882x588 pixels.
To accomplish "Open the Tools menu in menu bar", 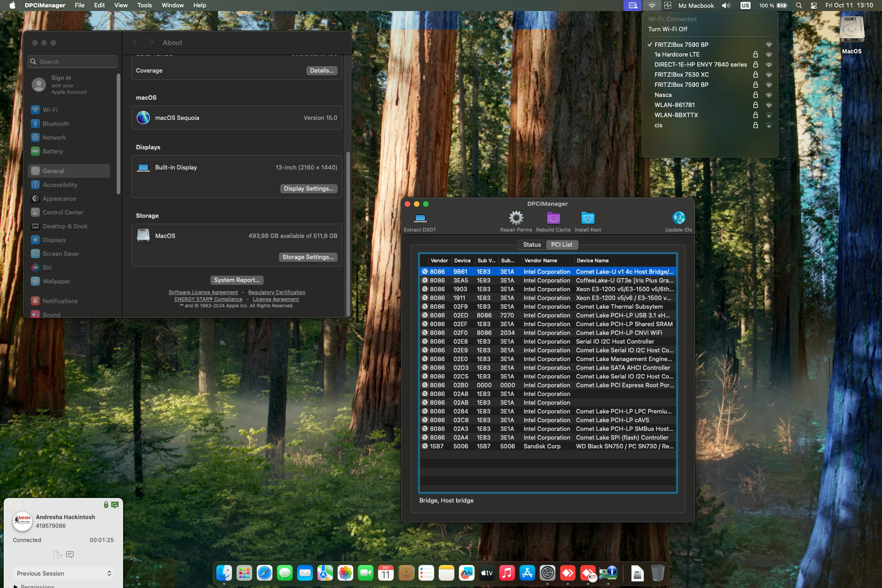I will 144,6.
